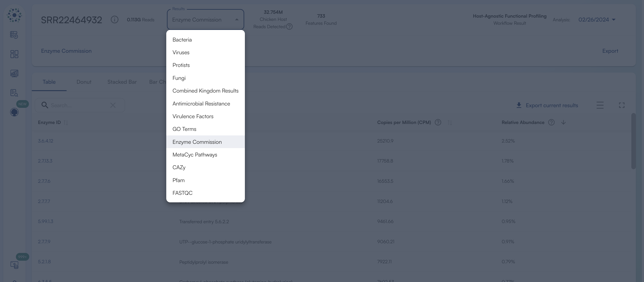Viewport: 644px width, 282px height.
Task: Click the Export link at top right
Action: click(x=610, y=51)
